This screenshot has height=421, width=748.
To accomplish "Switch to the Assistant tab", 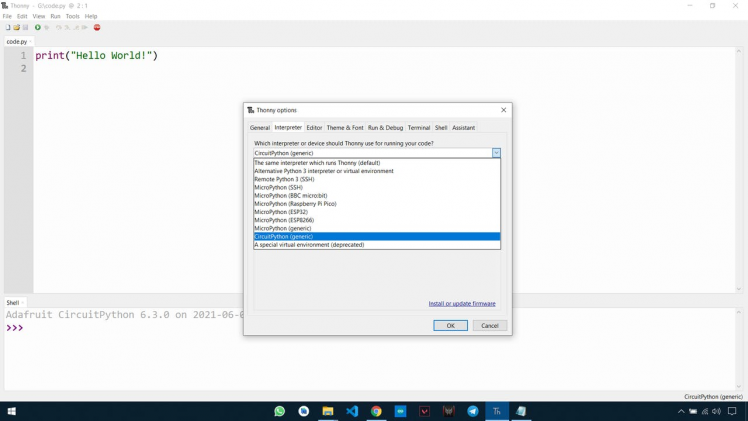I will coord(463,128).
